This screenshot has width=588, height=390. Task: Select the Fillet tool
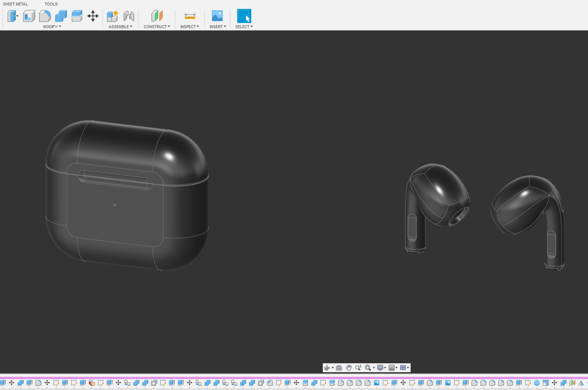tap(45, 16)
